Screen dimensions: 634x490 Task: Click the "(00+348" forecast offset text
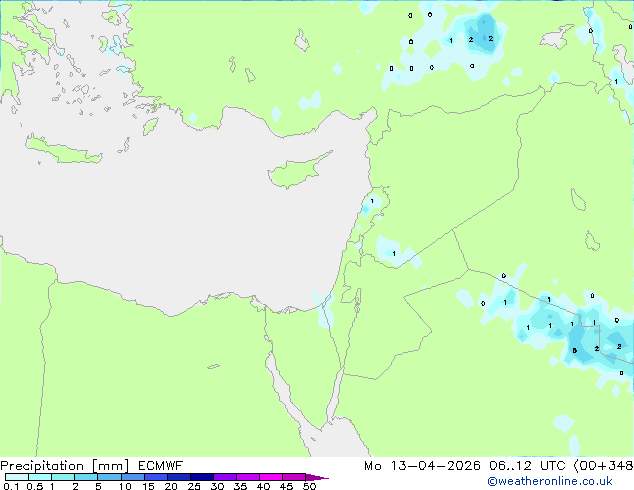[603, 466]
